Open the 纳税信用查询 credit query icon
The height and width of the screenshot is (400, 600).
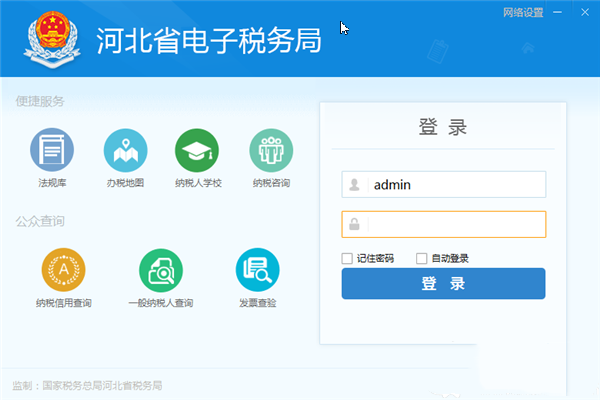tap(63, 268)
